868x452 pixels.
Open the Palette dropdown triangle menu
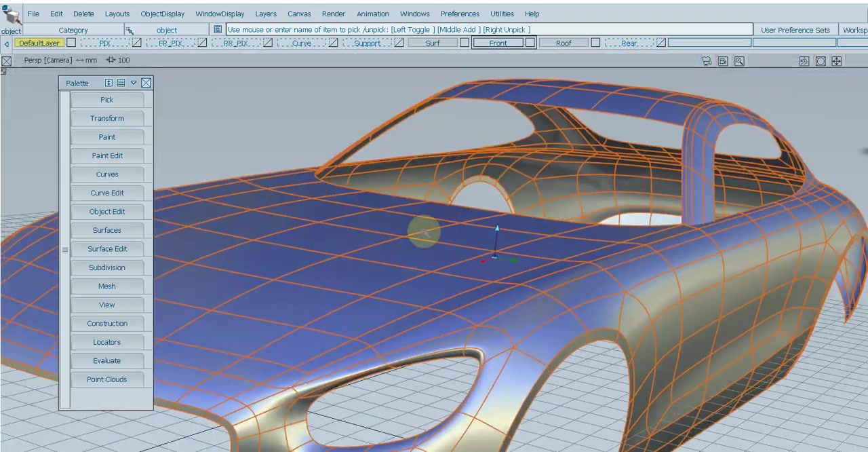[x=134, y=83]
